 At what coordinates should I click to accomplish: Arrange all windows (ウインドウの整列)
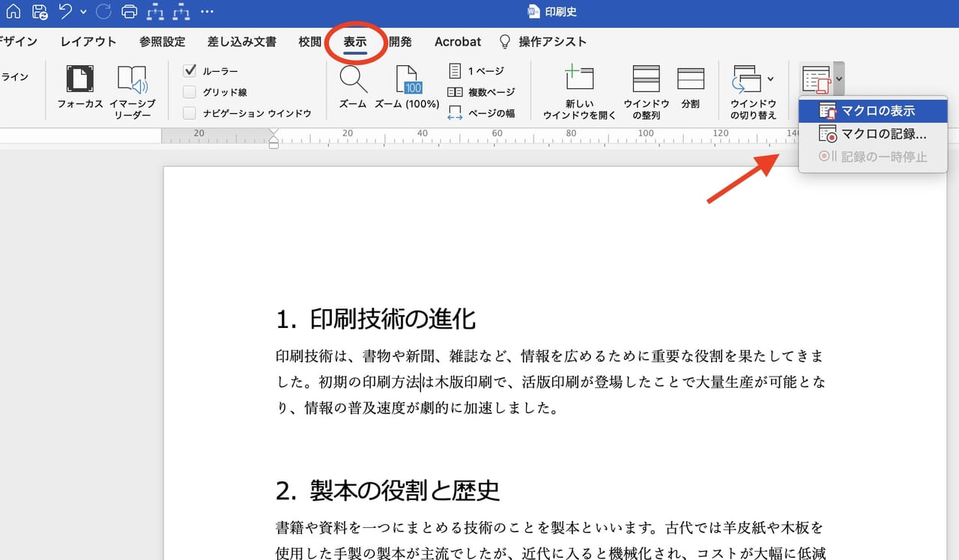[x=646, y=91]
